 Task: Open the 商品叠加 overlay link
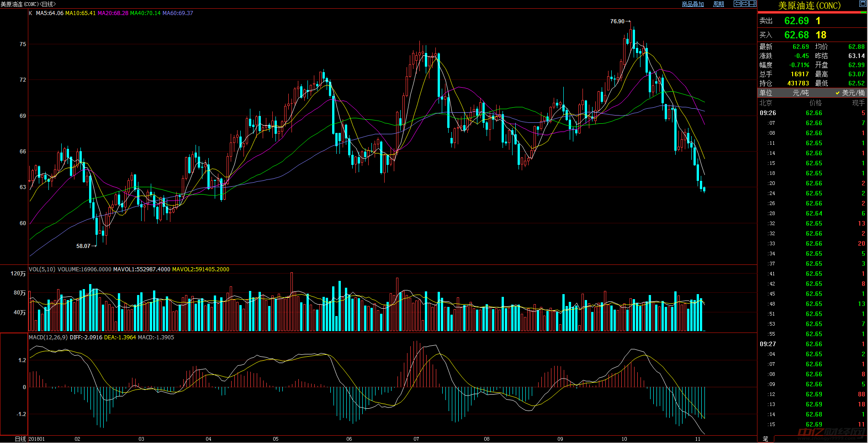tap(693, 4)
